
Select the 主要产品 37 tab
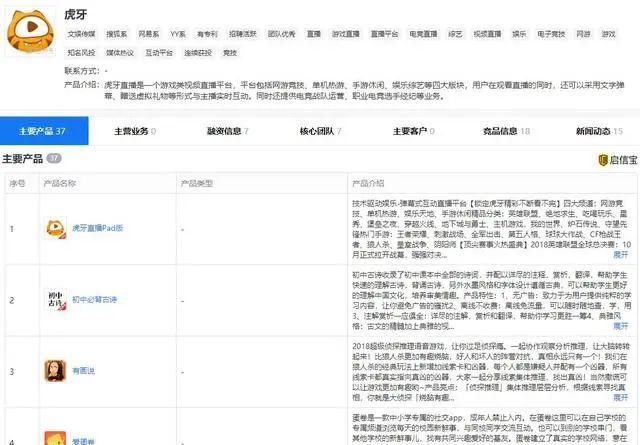(x=44, y=131)
